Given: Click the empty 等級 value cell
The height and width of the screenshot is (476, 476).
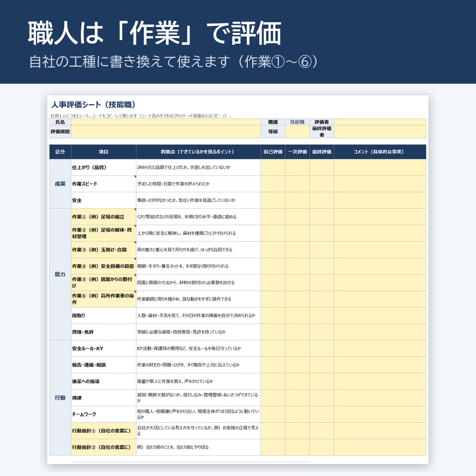Looking at the screenshot, I should click(x=297, y=132).
